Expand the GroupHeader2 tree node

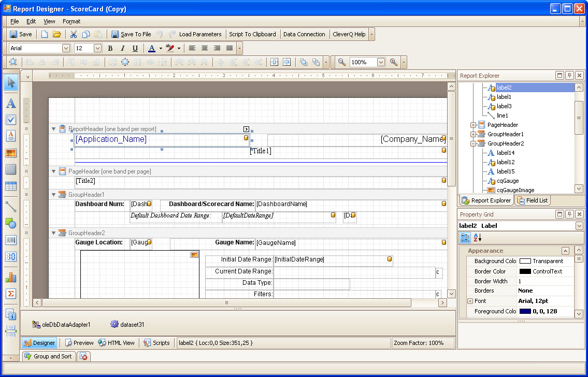coord(472,143)
